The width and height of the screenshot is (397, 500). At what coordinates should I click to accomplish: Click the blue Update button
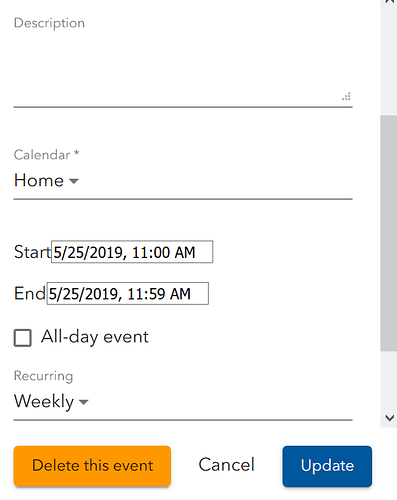click(x=327, y=466)
